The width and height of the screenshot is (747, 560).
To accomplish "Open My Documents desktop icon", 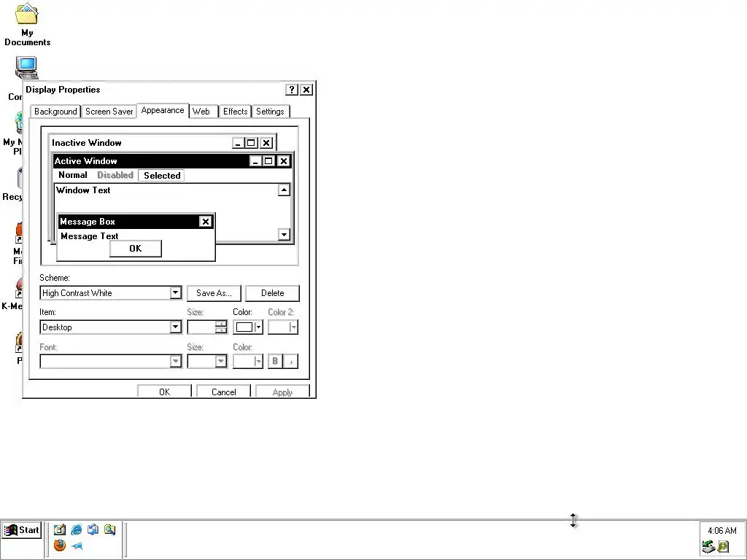I will point(27,25).
